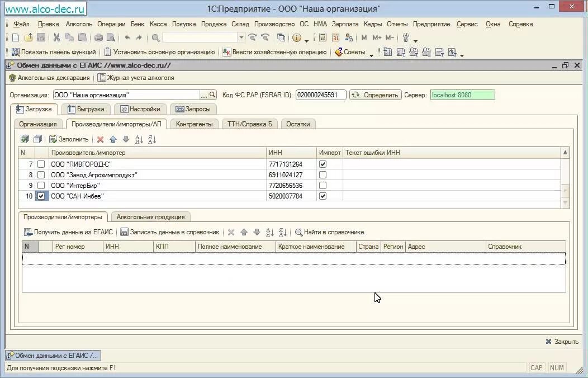This screenshot has height=378, width=588.
Task: Uncheck selection checkbox for ООО "САН Инбев"
Action: (41, 196)
